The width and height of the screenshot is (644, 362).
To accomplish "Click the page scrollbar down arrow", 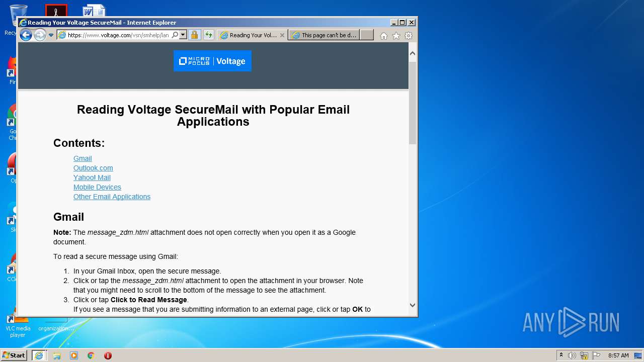I will pyautogui.click(x=413, y=305).
